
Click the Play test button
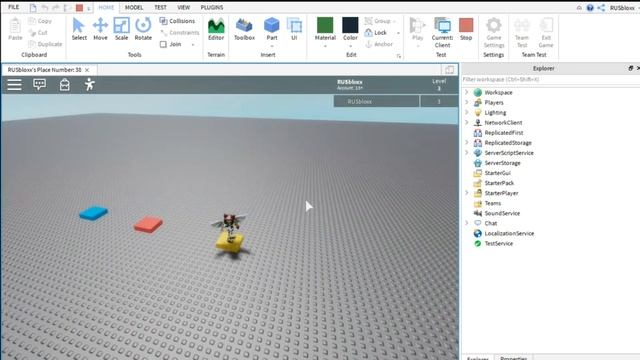[x=417, y=29]
